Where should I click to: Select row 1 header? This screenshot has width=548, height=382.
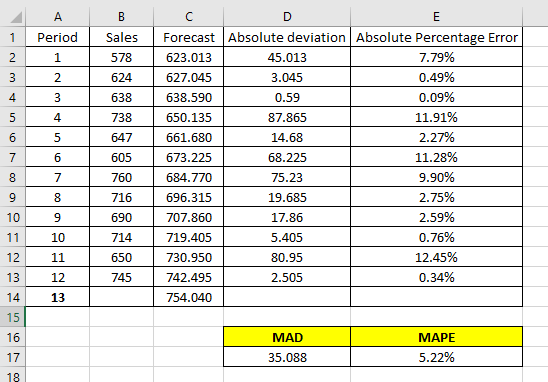13,37
